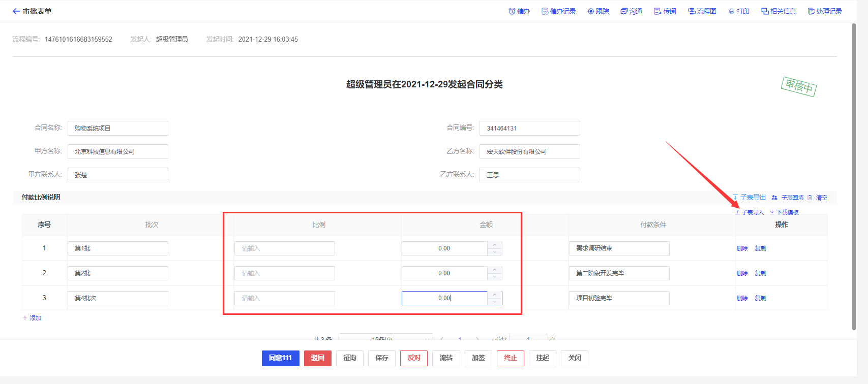Screen dimensions: 868x384
Task: Click 删除 link in row 1
Action: tap(742, 248)
